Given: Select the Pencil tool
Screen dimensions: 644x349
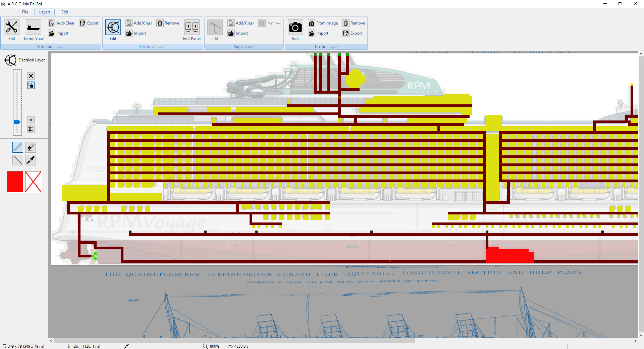Looking at the screenshot, I should [18, 147].
